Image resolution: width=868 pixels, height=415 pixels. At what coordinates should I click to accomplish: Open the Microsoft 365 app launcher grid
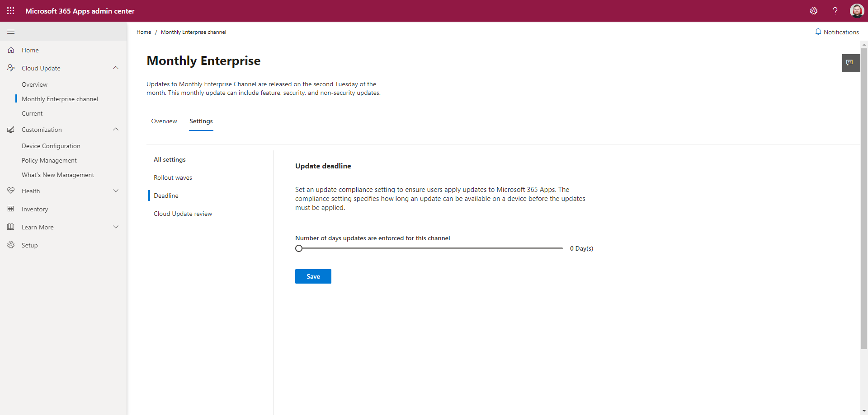(x=10, y=10)
